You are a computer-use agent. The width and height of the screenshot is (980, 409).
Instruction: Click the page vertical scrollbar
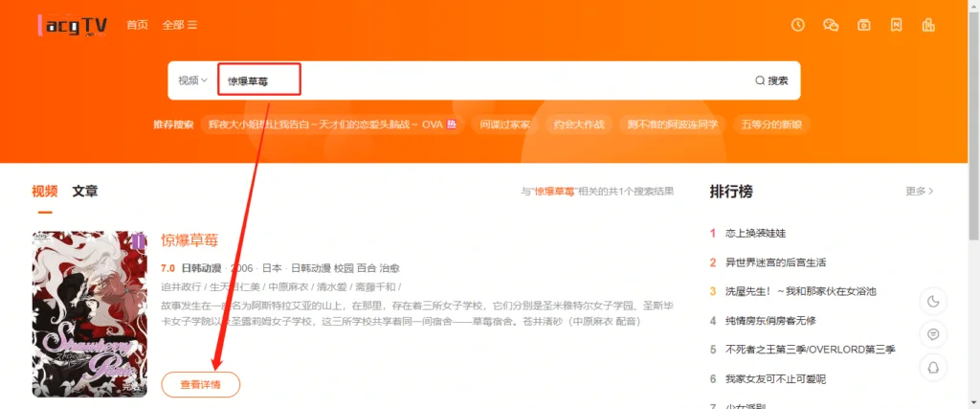974,125
